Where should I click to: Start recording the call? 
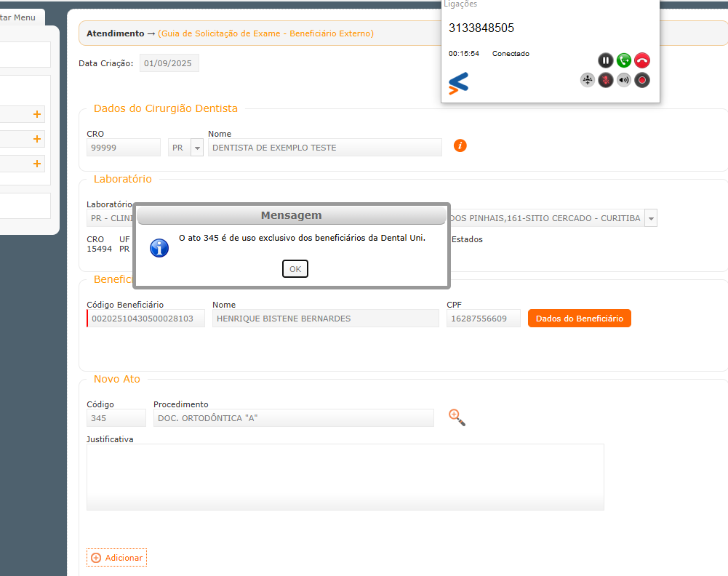(x=642, y=80)
